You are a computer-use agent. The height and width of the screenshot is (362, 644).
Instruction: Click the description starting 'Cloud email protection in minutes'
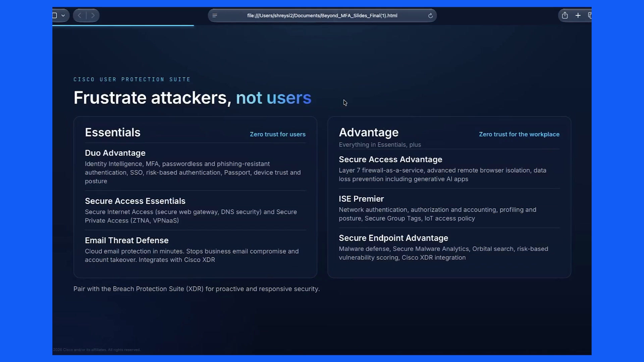[x=192, y=255]
